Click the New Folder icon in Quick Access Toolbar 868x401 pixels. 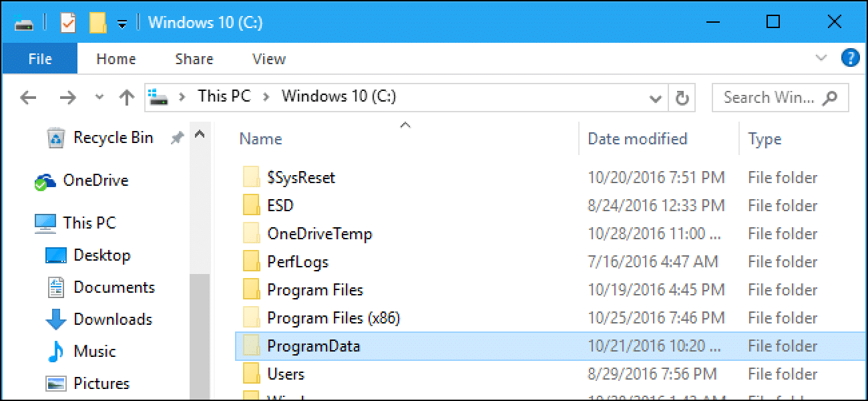97,21
